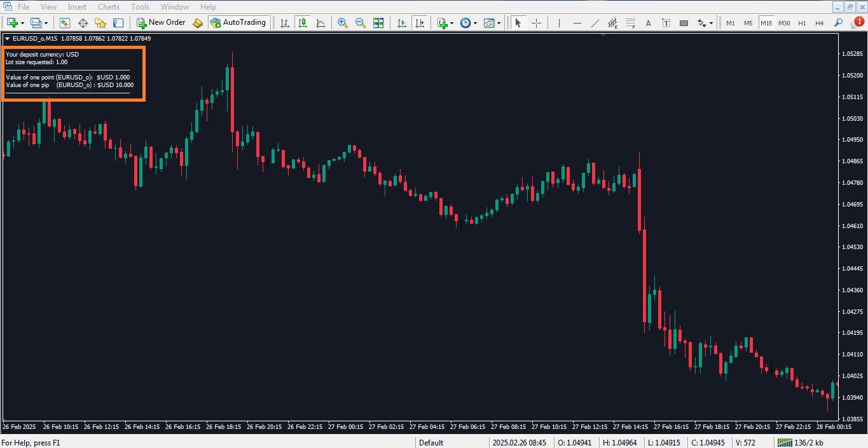The width and height of the screenshot is (868, 448).
Task: Toggle AutoTrading on
Action: [238, 23]
